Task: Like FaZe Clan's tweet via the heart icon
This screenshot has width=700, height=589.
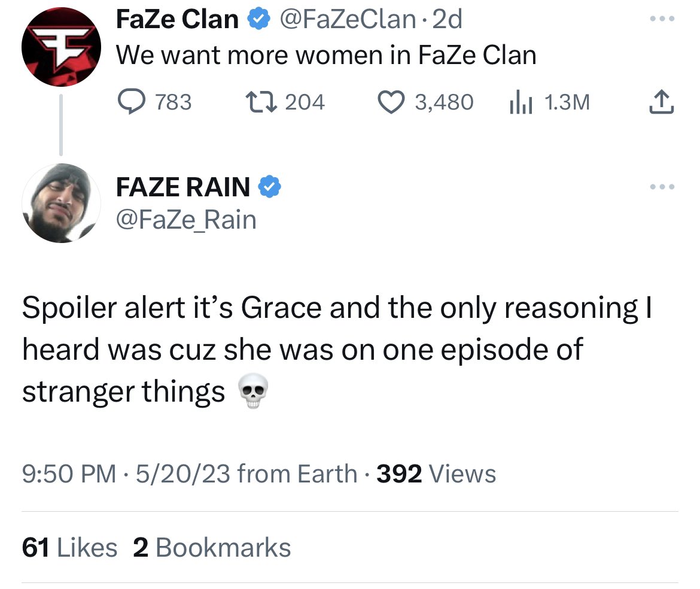Action: [x=391, y=102]
